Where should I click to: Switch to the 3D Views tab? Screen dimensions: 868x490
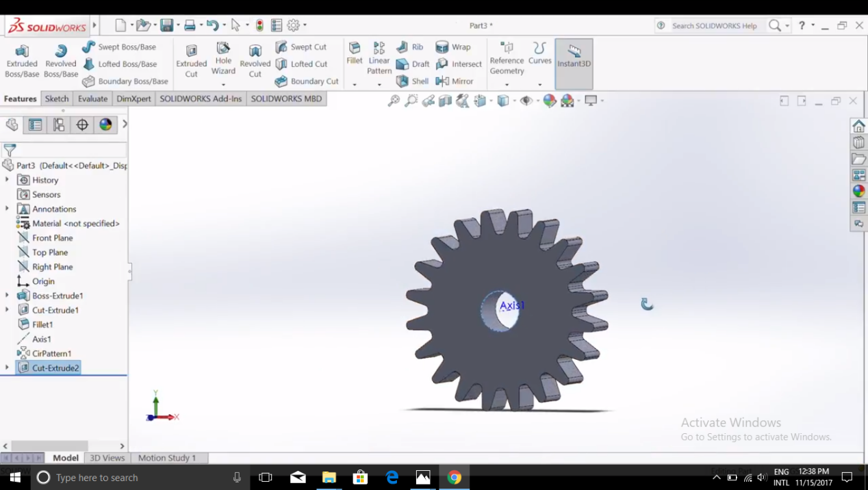click(107, 458)
